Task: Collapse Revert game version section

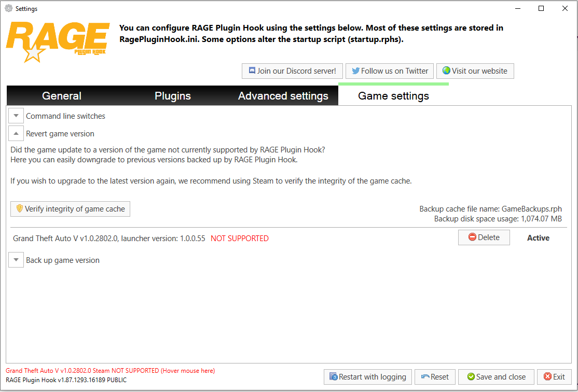Action: (16, 134)
